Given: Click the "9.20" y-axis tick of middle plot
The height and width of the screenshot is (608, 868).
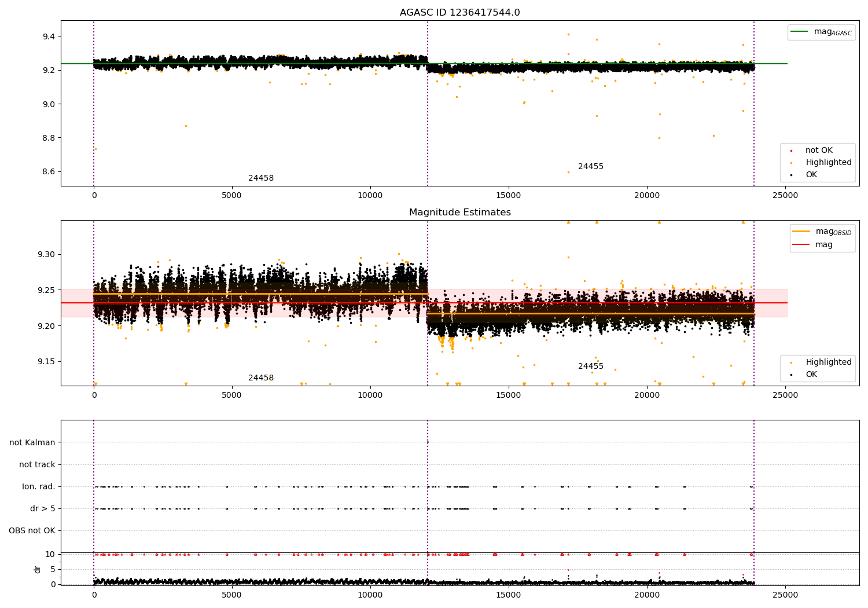Looking at the screenshot, I should (x=47, y=326).
